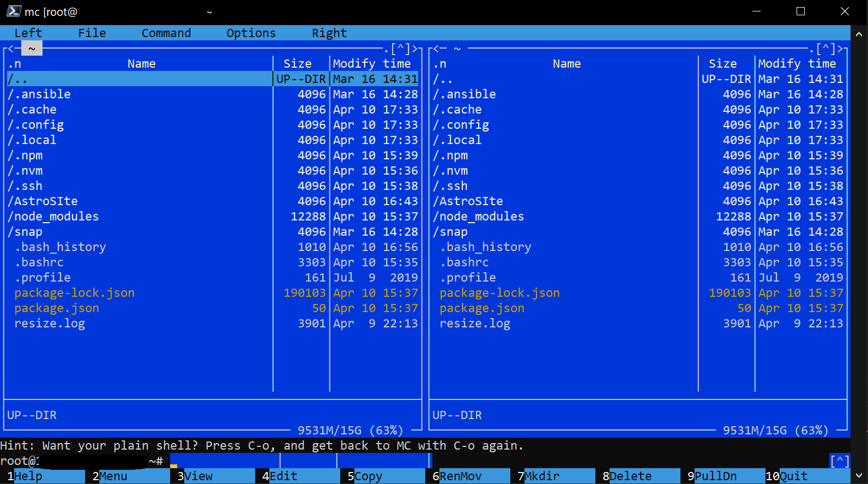
Task: Select /.config directory in right panel
Action: pos(638,125)
